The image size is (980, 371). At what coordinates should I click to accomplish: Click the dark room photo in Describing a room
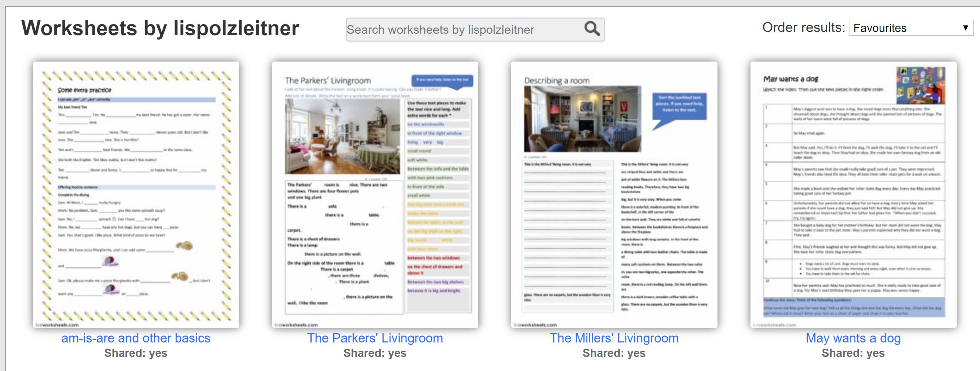tap(582, 119)
